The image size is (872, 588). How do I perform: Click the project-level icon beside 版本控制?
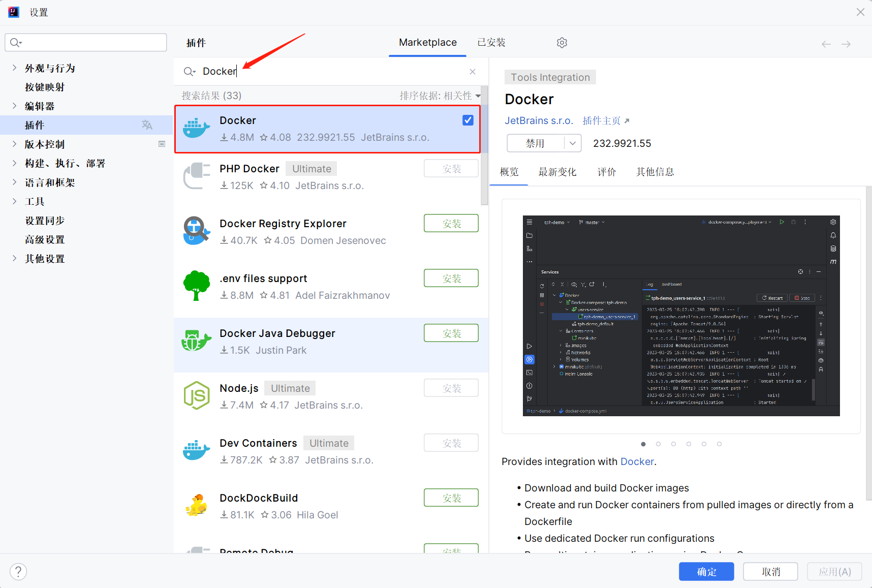point(162,144)
